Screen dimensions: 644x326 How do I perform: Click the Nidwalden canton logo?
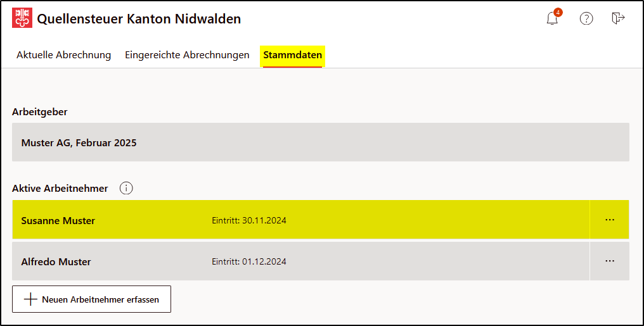tap(22, 18)
